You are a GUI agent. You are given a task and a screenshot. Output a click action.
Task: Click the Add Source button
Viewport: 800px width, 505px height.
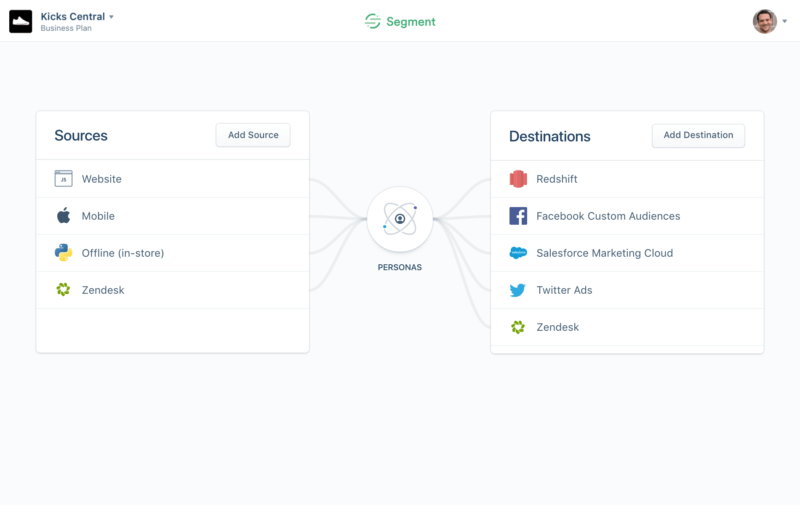click(253, 135)
